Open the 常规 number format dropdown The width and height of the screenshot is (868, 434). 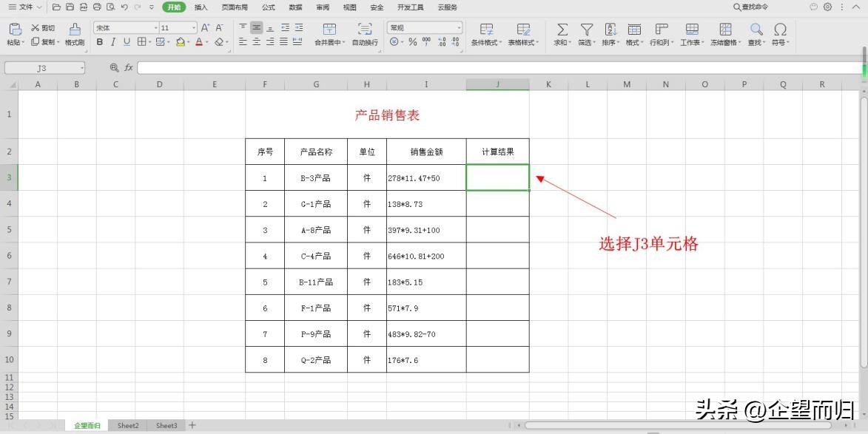[459, 27]
